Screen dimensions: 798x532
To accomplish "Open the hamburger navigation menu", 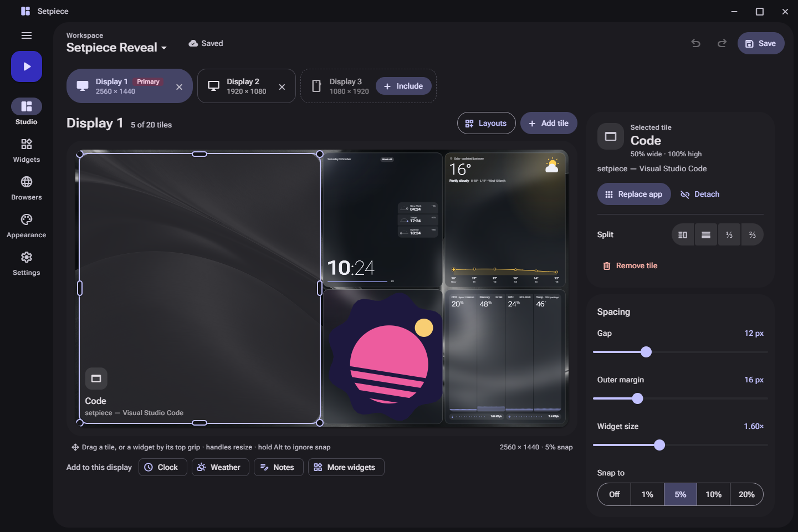I will 27,35.
